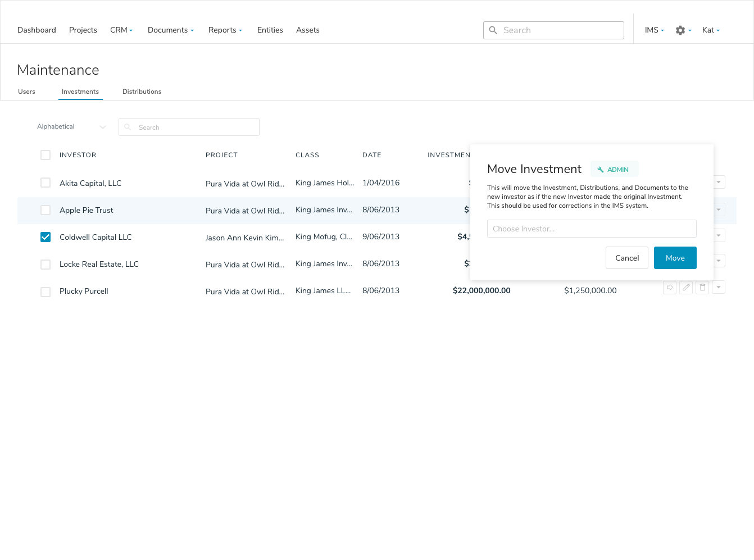The image size is (754, 560).
Task: Click the edit pencil icon for Plucky Purcell
Action: coord(686,288)
